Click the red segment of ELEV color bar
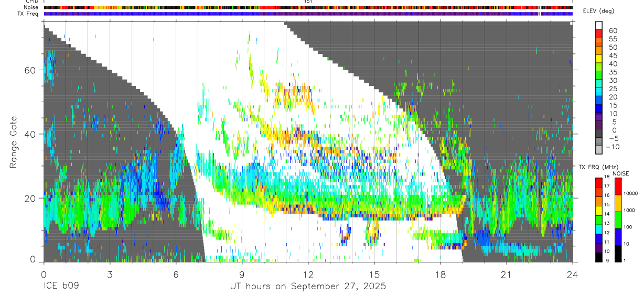This screenshot has height=297, width=644. click(x=599, y=33)
